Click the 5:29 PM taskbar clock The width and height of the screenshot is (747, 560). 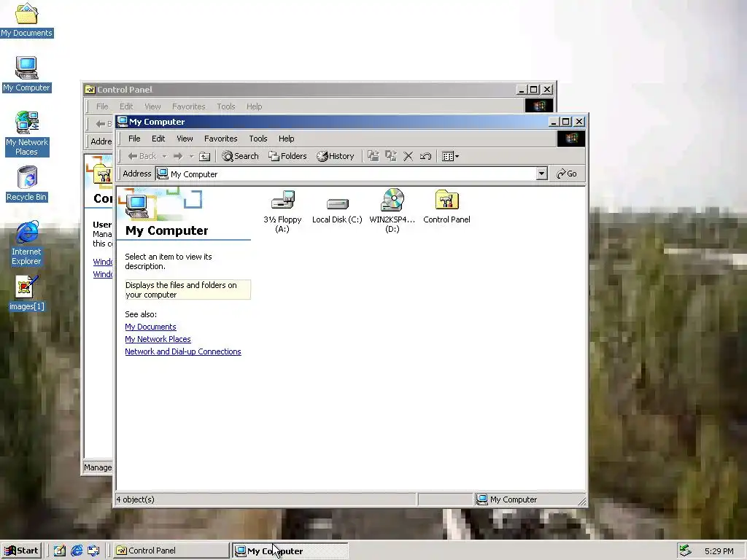(719, 551)
